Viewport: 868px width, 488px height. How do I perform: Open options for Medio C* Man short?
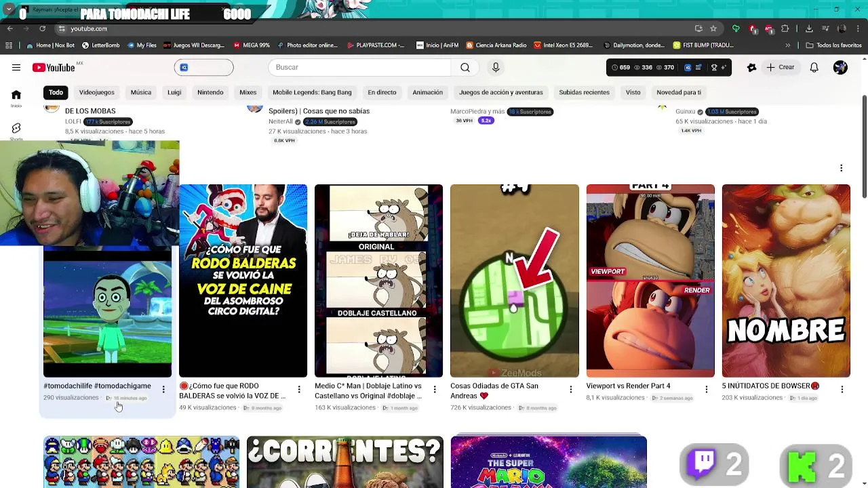[435, 389]
